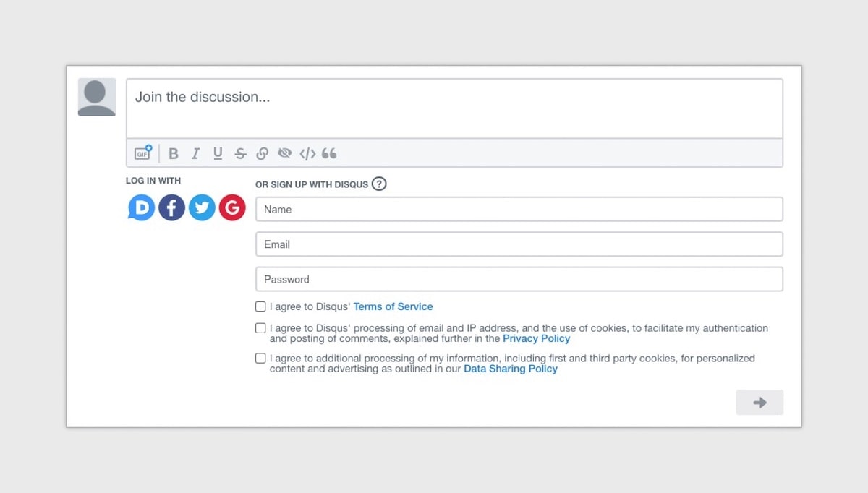Click the user avatar placeholder
The image size is (868, 493).
[x=97, y=97]
